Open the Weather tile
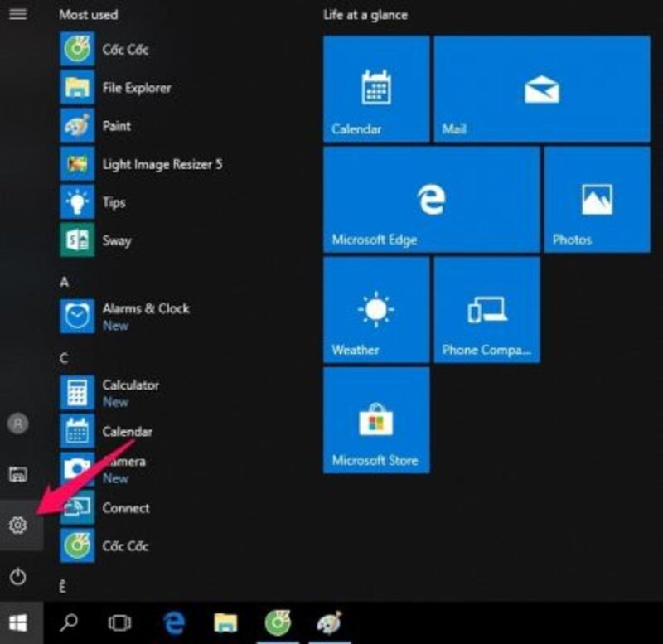663x644 pixels. click(376, 309)
